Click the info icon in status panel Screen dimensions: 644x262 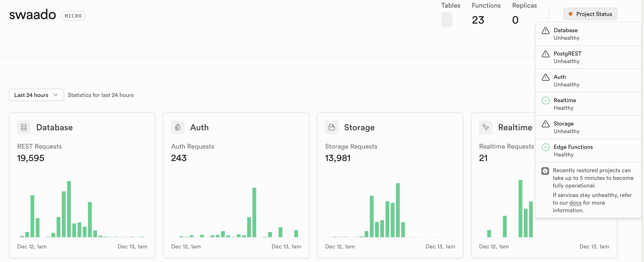click(545, 171)
